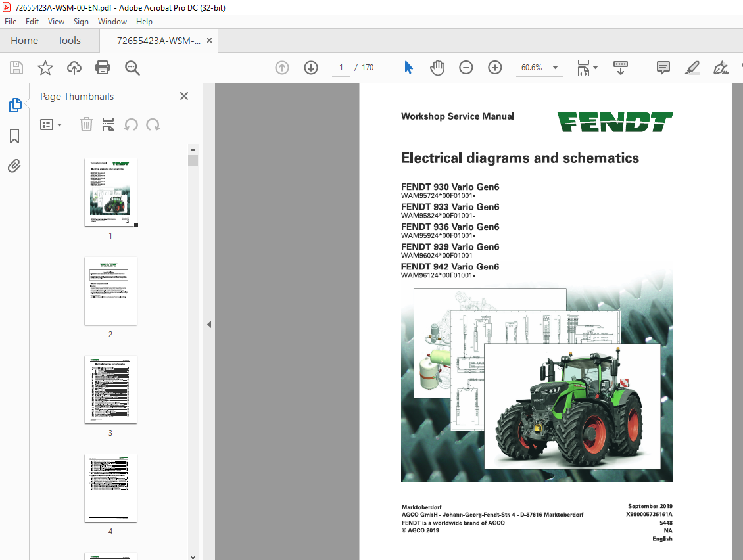Select the arrow selection tool
Image resolution: width=743 pixels, height=560 pixels.
tap(408, 68)
